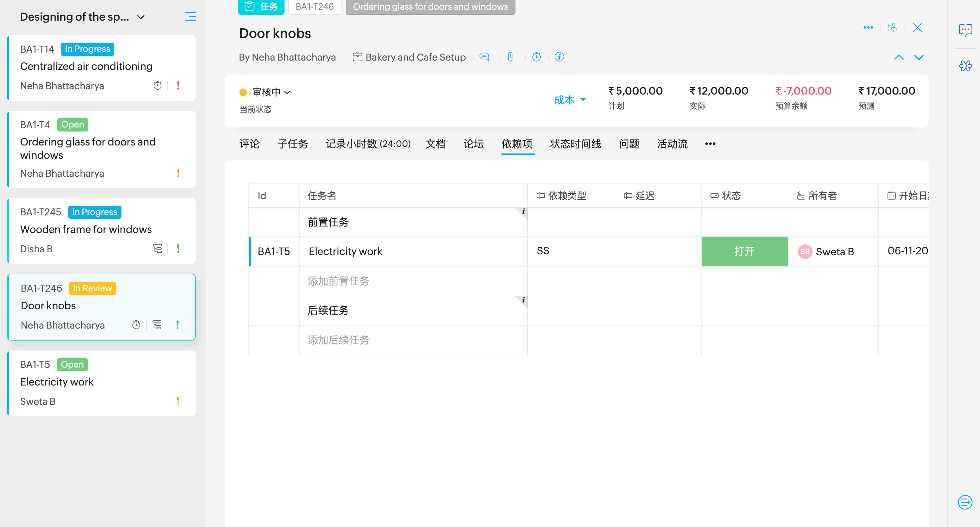Click the green 打开 status cell
The image size is (980, 527).
744,251
